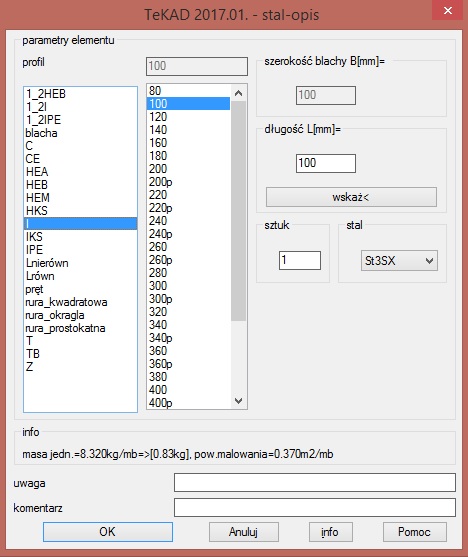Choose rura_kwadratowa in profile list

point(80,302)
